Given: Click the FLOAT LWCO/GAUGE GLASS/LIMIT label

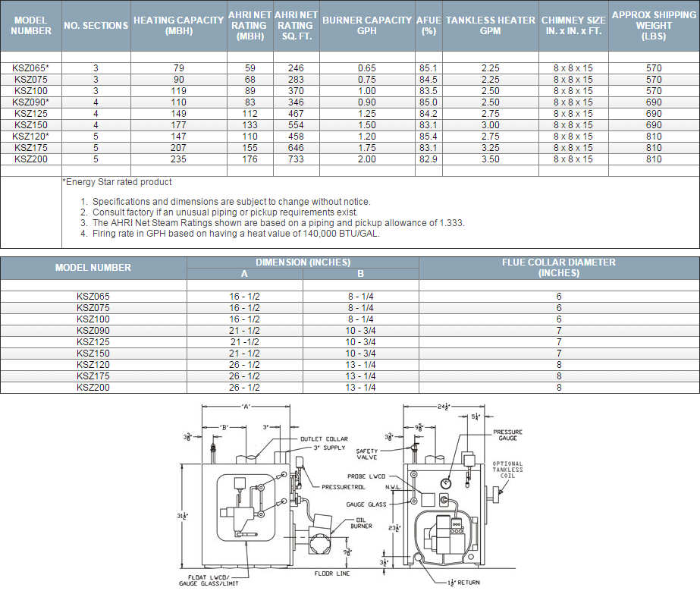Looking at the screenshot, I should pos(209,580).
